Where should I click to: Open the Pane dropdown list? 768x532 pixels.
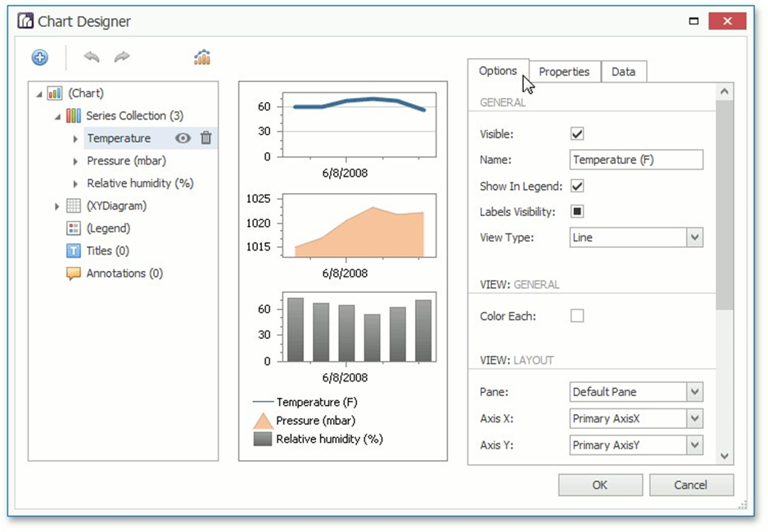694,392
